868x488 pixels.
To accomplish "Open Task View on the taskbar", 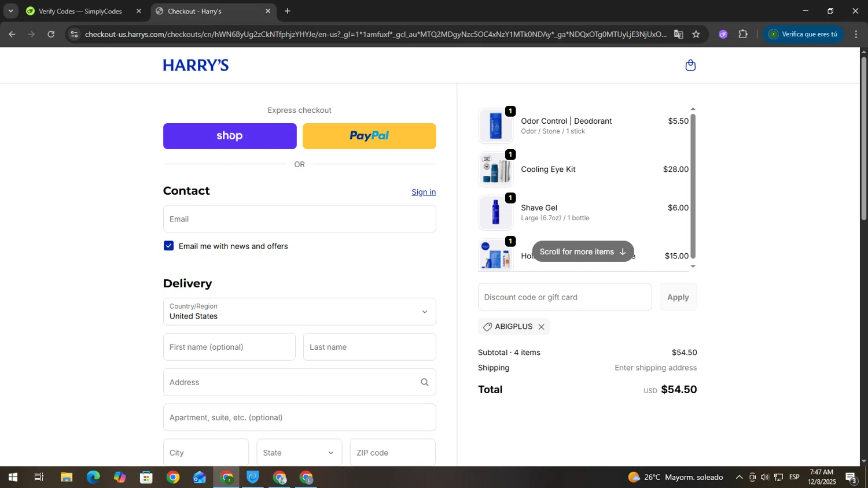I will pos(39,478).
